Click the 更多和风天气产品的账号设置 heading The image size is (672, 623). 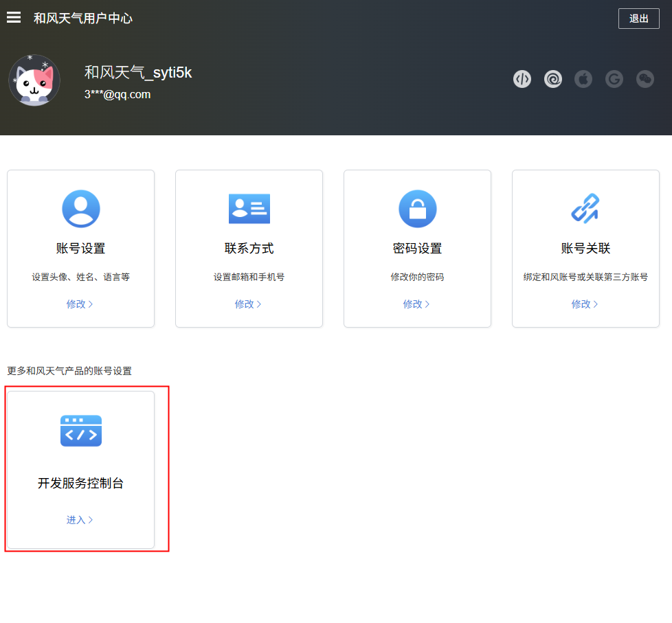point(69,371)
